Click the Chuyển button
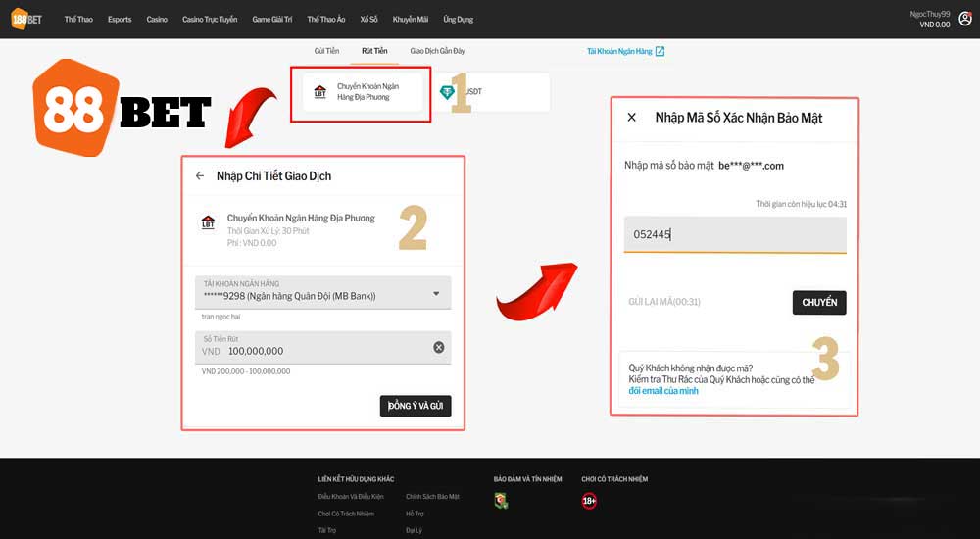 (x=819, y=303)
